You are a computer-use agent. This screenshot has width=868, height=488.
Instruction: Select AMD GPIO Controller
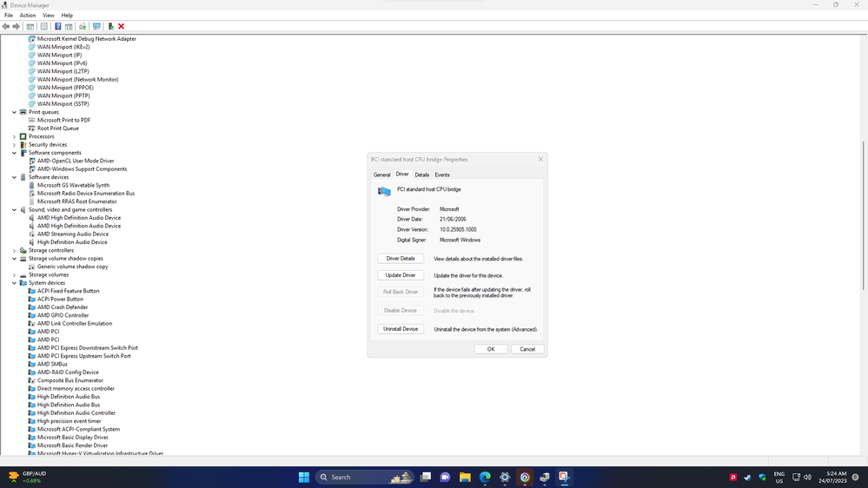[x=63, y=315]
